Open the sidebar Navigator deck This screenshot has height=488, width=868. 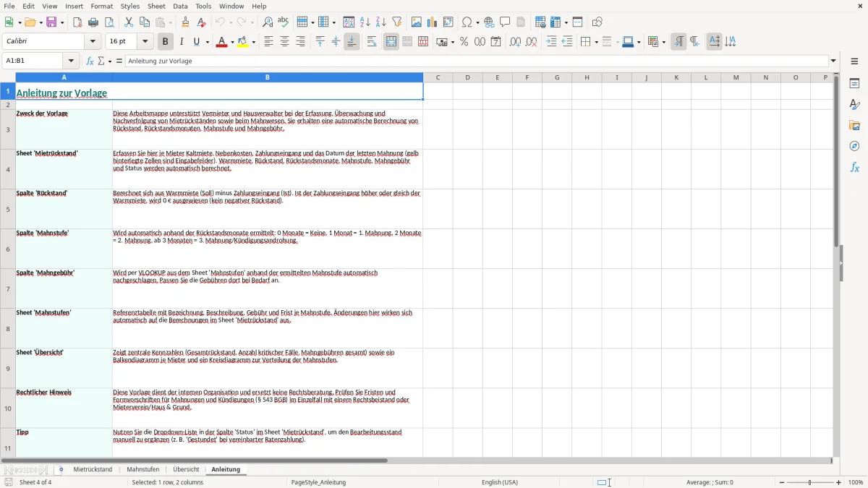point(854,146)
